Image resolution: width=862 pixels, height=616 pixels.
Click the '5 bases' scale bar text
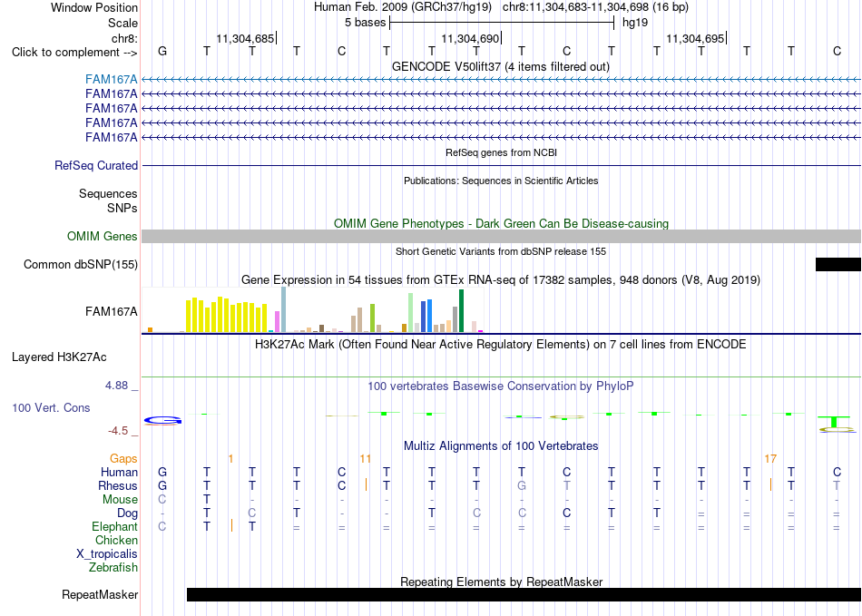366,23
